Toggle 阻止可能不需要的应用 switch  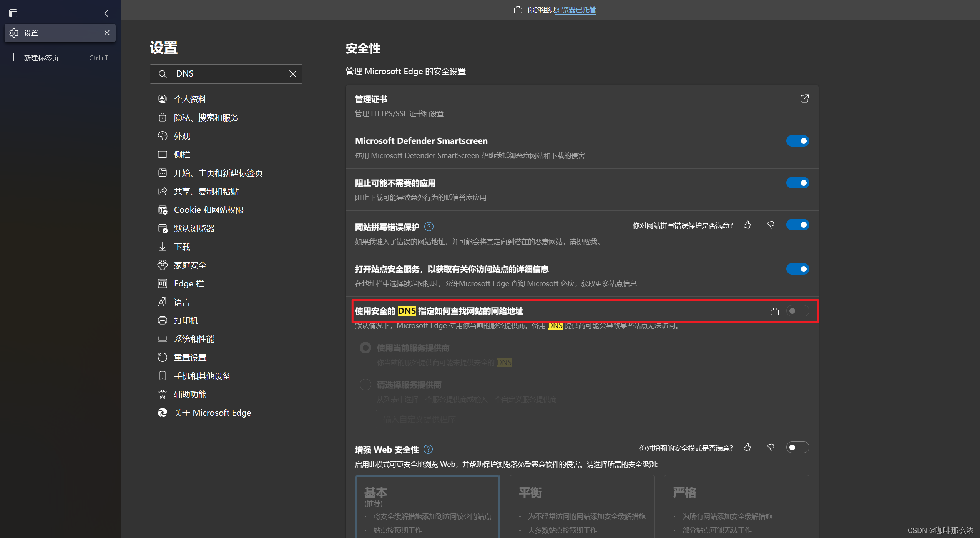tap(797, 183)
